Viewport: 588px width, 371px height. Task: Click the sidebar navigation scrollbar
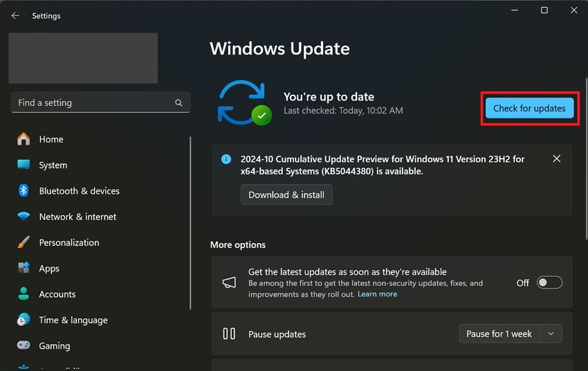[x=190, y=223]
